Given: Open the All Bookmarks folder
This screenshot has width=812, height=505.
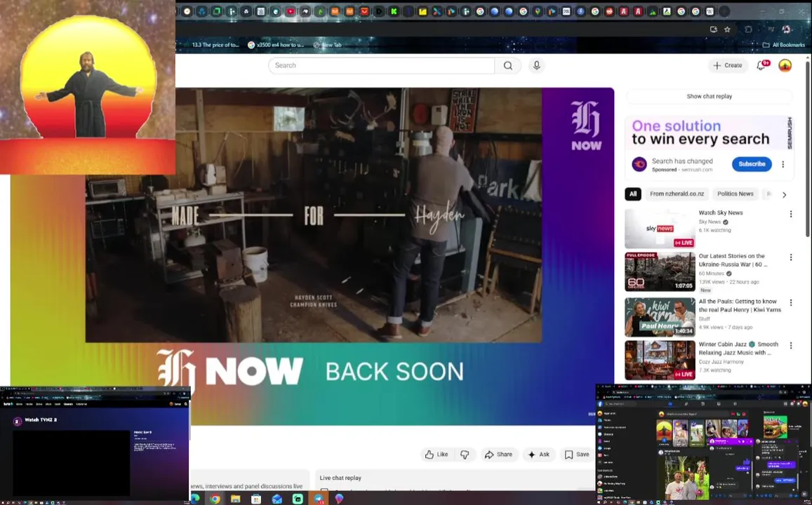Looking at the screenshot, I should click(783, 45).
